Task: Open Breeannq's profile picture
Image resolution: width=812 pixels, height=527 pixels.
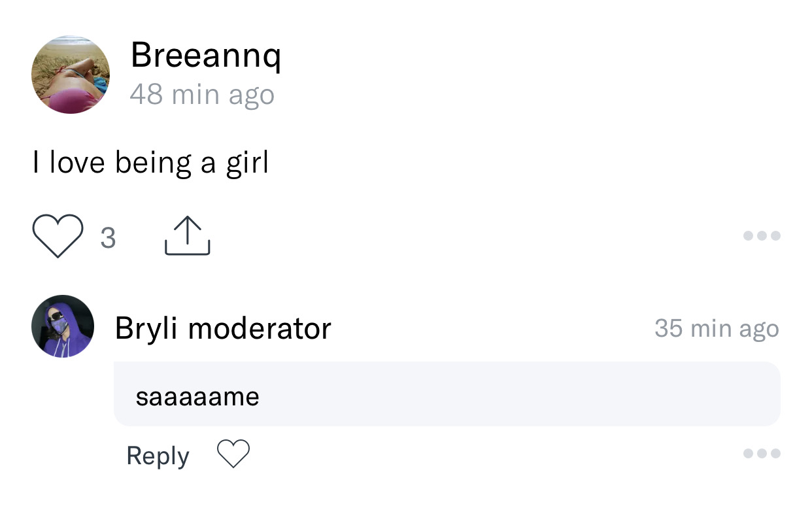Action: 71,75
